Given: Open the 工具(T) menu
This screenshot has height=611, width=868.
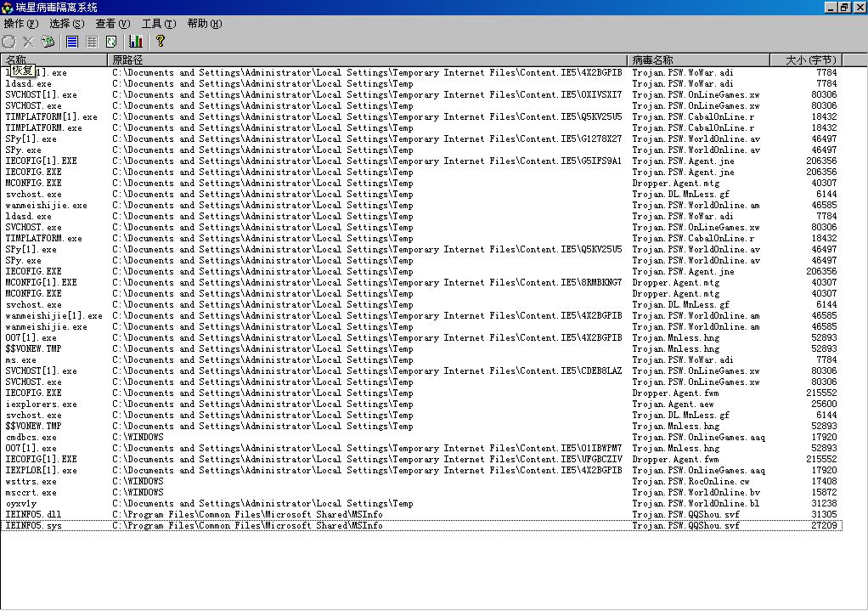Looking at the screenshot, I should tap(158, 24).
